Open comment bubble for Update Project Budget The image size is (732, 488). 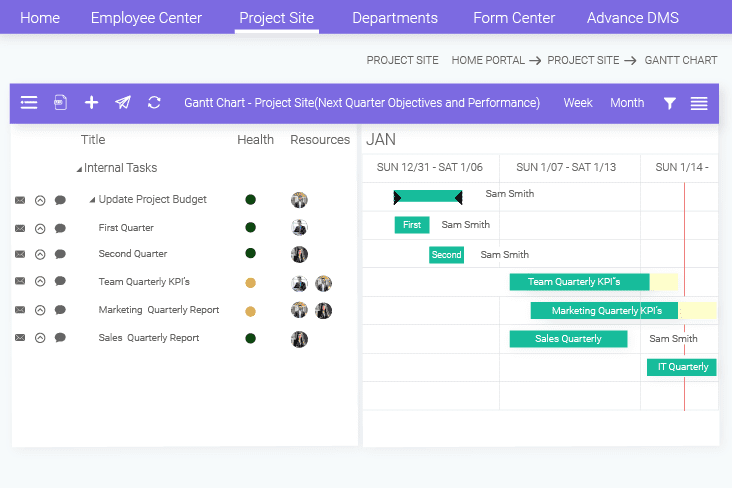click(60, 200)
